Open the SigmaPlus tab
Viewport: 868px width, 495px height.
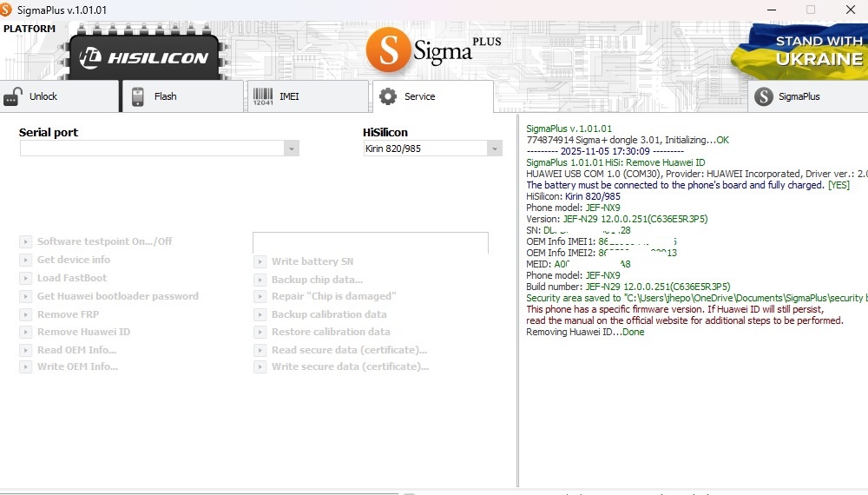(807, 96)
